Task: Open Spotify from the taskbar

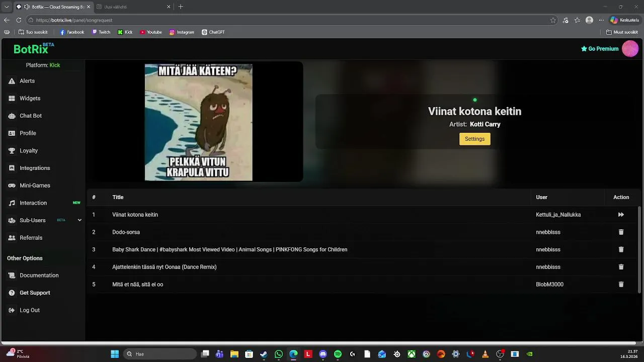Action: pos(338,354)
